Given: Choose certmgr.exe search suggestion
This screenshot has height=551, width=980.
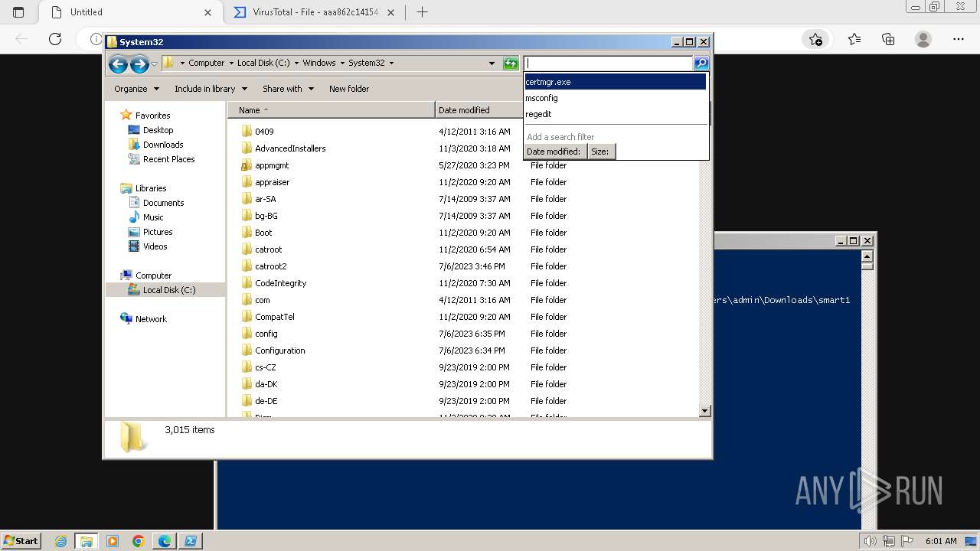Looking at the screenshot, I should click(615, 82).
